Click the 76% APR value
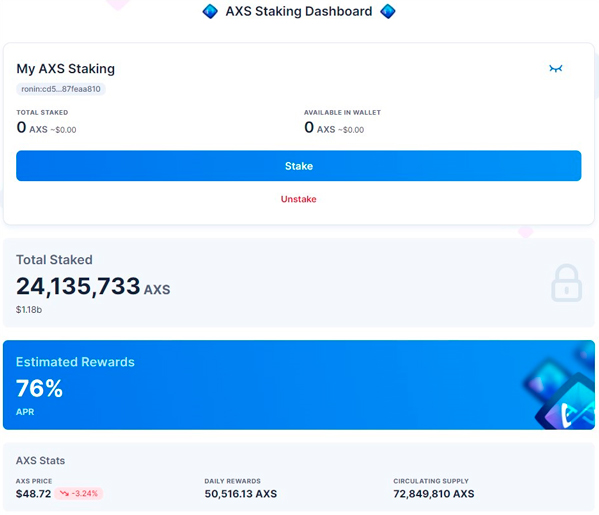599x515 pixels. click(39, 389)
